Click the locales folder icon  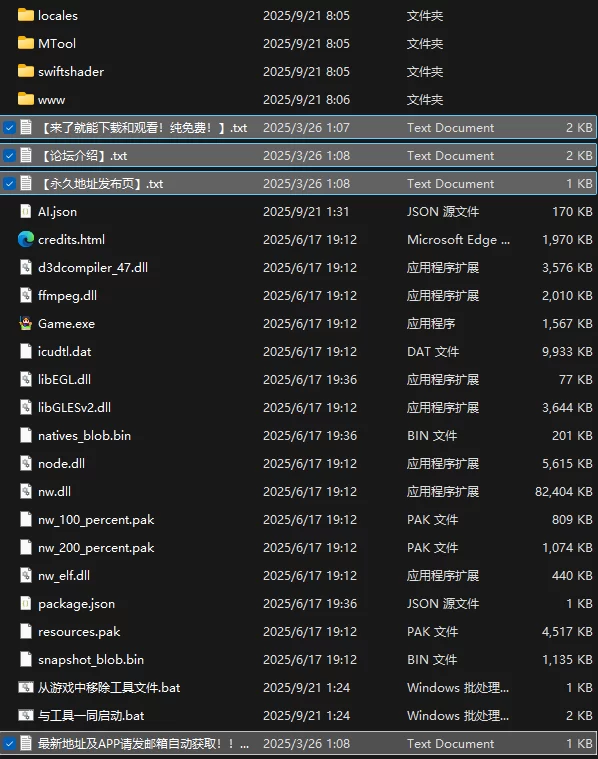click(x=26, y=15)
